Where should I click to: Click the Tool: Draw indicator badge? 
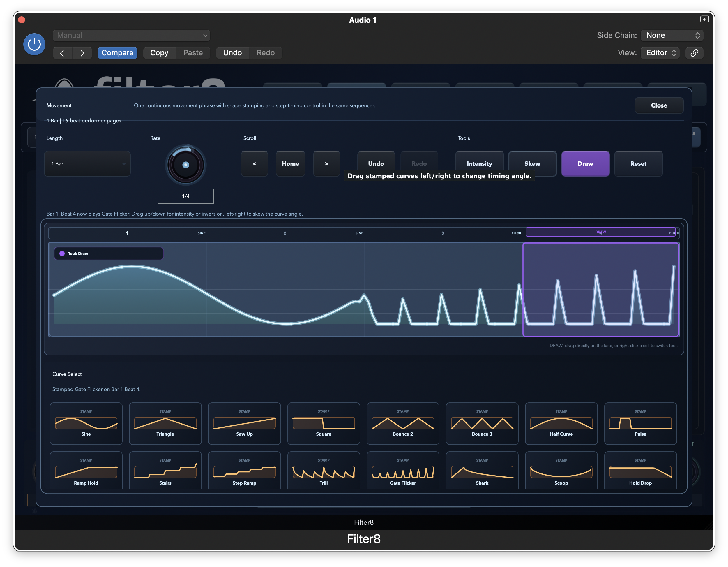[x=109, y=253]
